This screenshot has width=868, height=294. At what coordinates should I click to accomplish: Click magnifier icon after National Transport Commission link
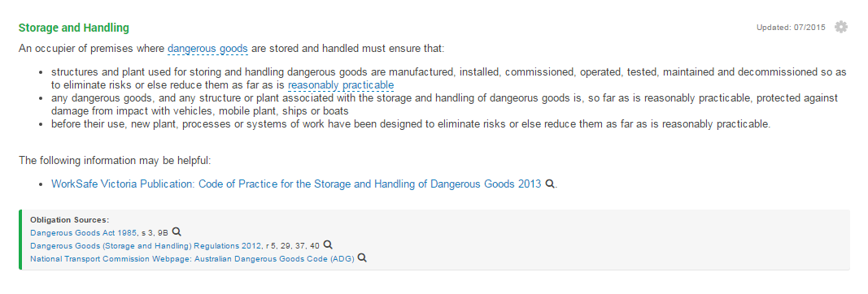(362, 258)
